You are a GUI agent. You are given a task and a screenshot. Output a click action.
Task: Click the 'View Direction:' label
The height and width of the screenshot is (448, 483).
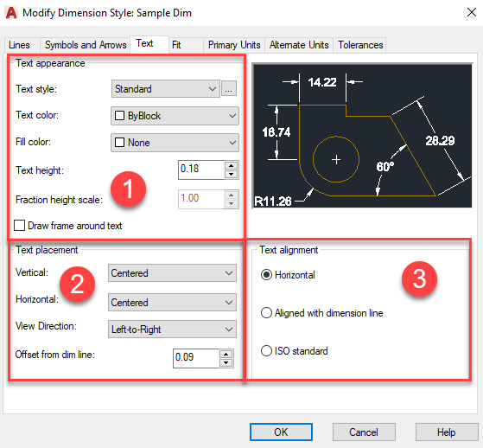(46, 326)
